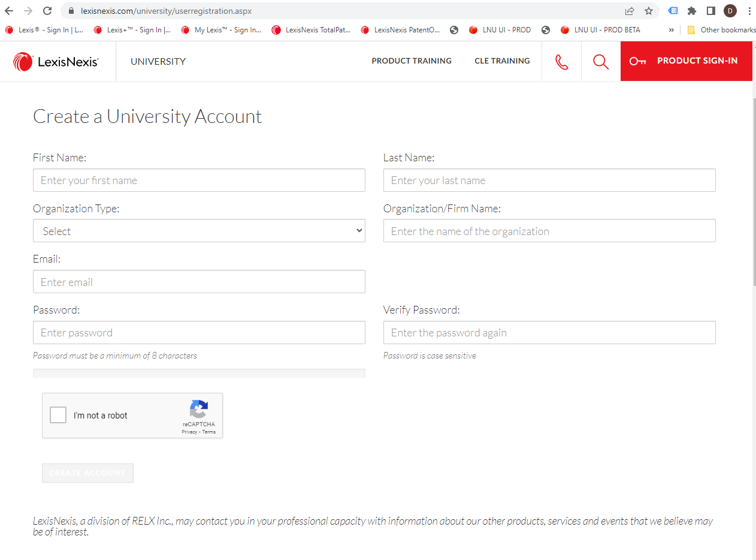756x560 pixels.
Task: Open the CLE Training menu item
Action: (502, 61)
